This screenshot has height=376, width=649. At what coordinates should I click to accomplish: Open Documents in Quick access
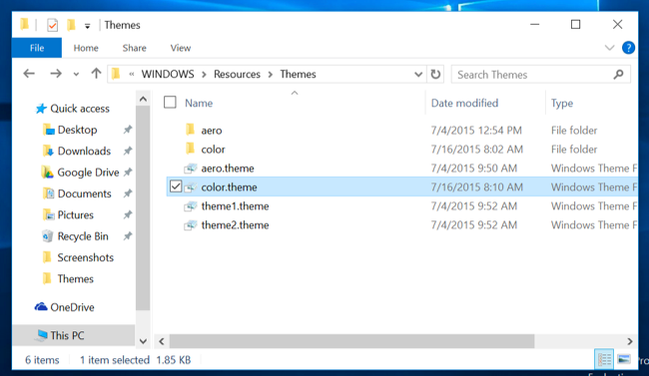(x=84, y=194)
